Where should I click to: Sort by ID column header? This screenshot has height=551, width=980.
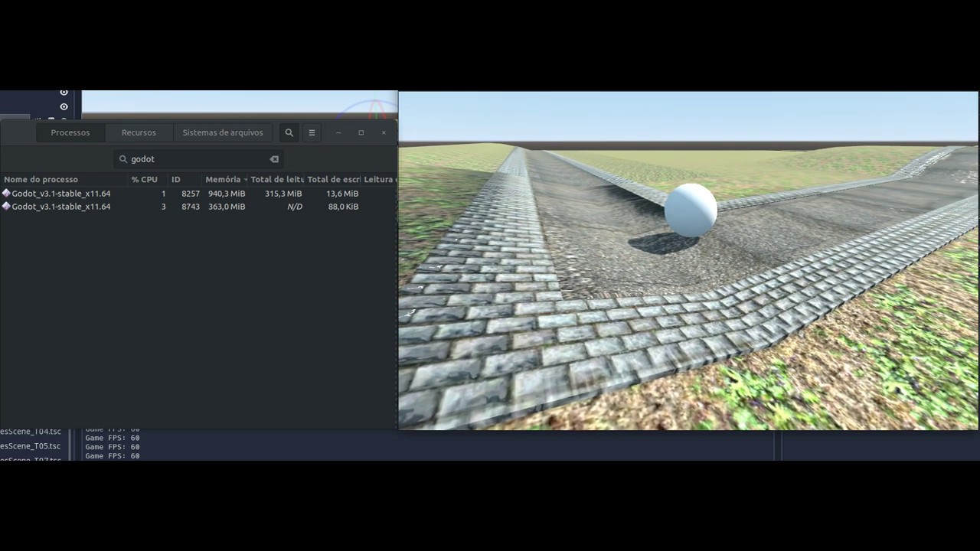185,179
